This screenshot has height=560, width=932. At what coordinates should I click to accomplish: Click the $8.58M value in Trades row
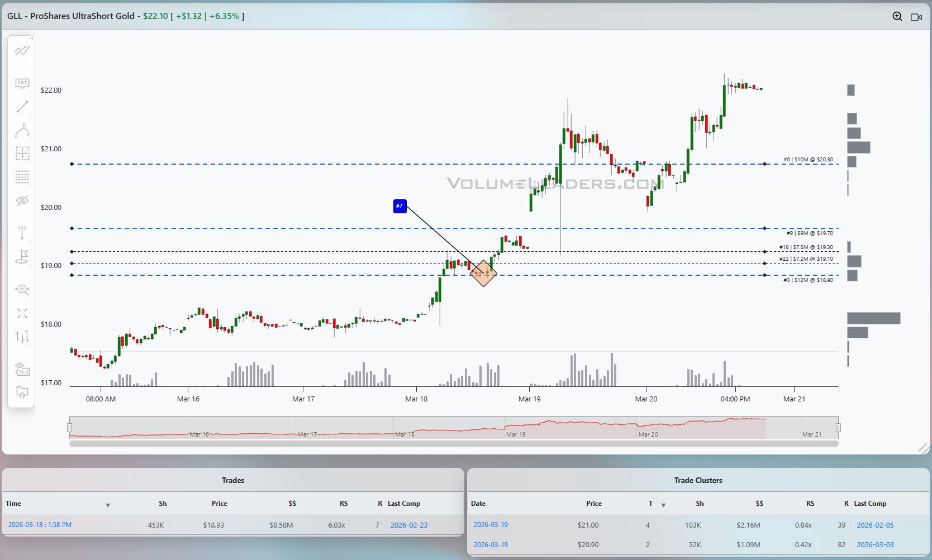pos(281,525)
